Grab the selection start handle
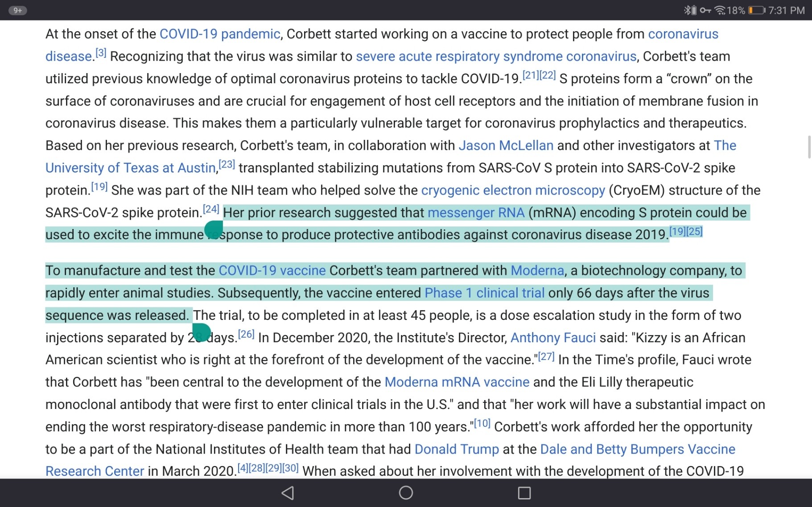 (x=214, y=229)
